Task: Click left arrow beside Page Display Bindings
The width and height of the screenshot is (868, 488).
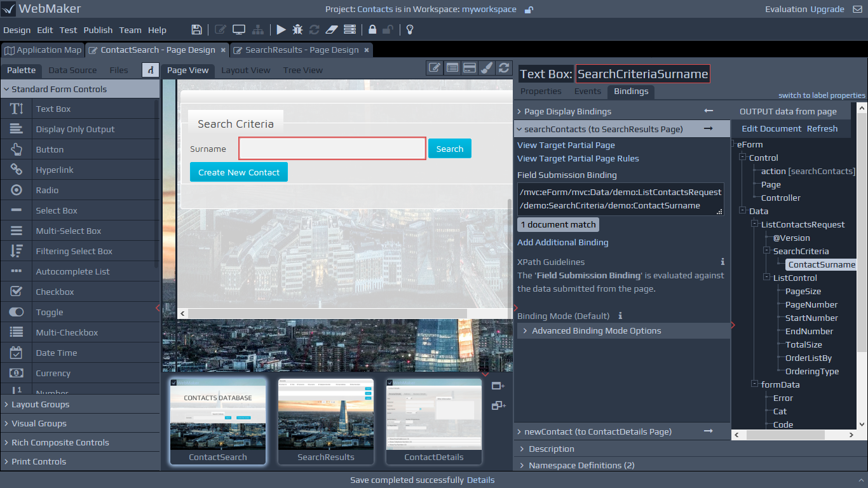Action: [709, 111]
